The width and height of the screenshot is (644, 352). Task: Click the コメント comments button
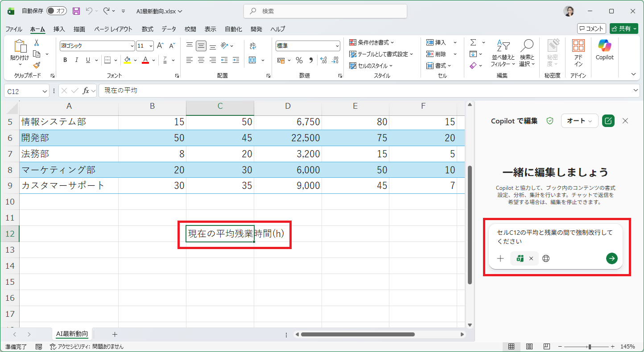coord(591,29)
